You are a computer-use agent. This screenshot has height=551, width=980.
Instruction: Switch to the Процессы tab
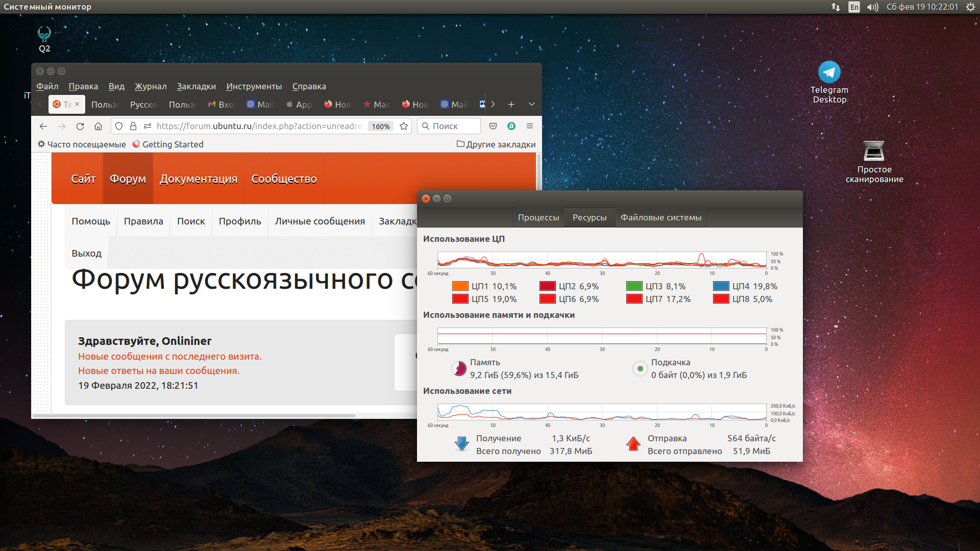[538, 217]
